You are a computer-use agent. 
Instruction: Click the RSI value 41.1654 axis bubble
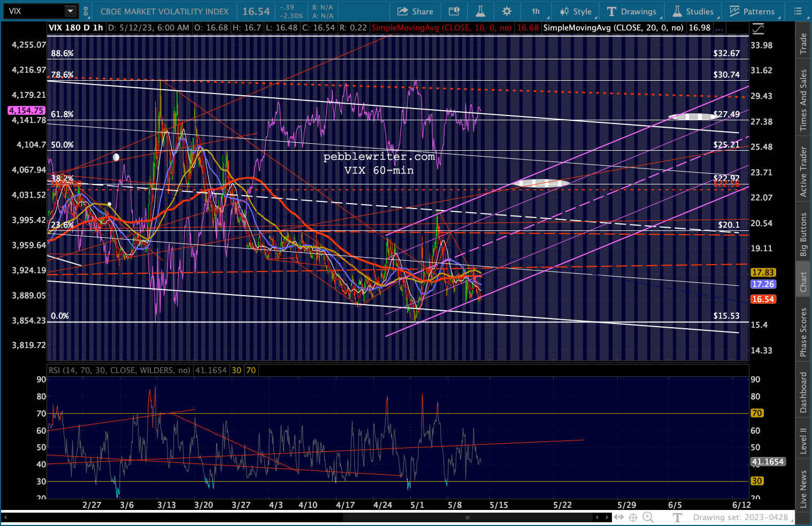[768, 462]
